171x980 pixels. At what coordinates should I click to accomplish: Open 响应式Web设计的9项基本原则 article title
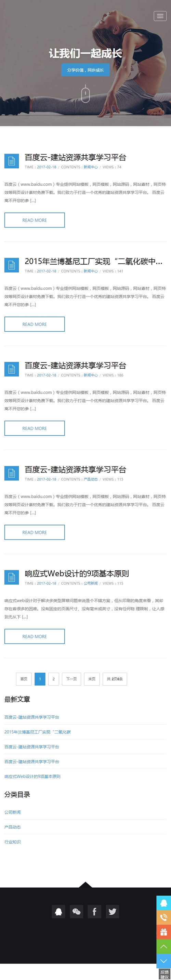(x=77, y=573)
